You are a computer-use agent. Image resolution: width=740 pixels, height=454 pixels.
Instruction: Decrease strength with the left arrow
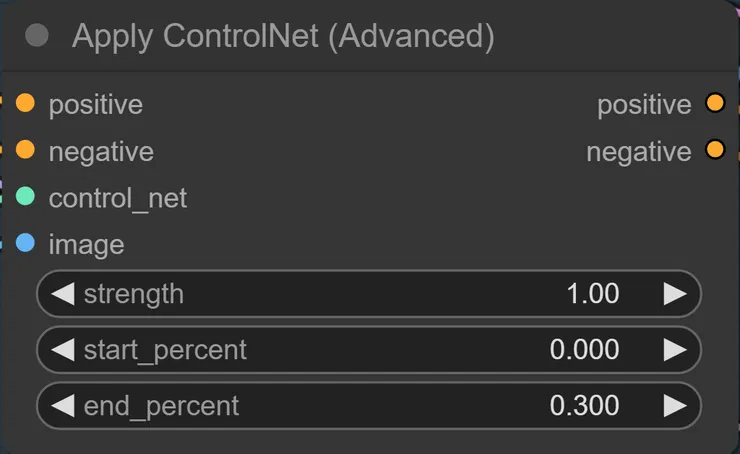(x=62, y=293)
